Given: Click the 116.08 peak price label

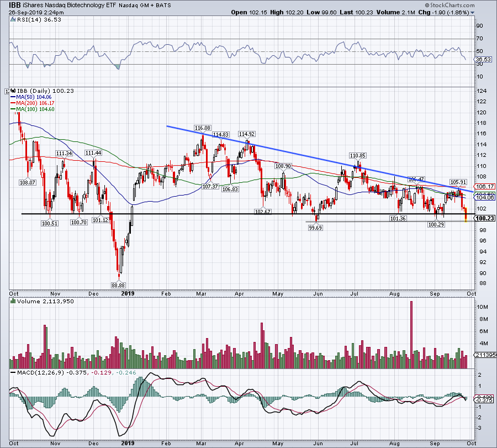Looking at the screenshot, I should point(203,128).
